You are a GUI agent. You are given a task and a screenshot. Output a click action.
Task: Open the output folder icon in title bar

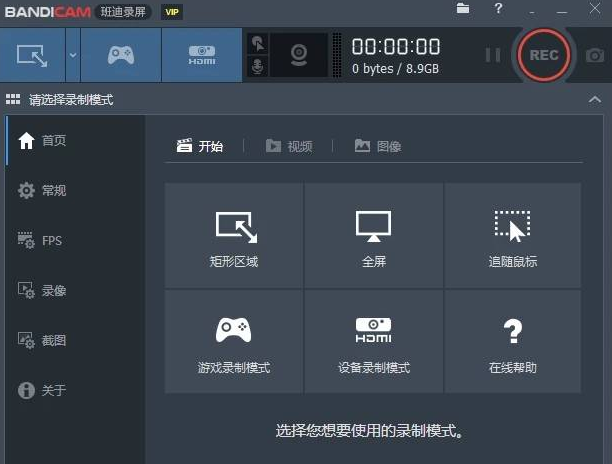pos(463,8)
